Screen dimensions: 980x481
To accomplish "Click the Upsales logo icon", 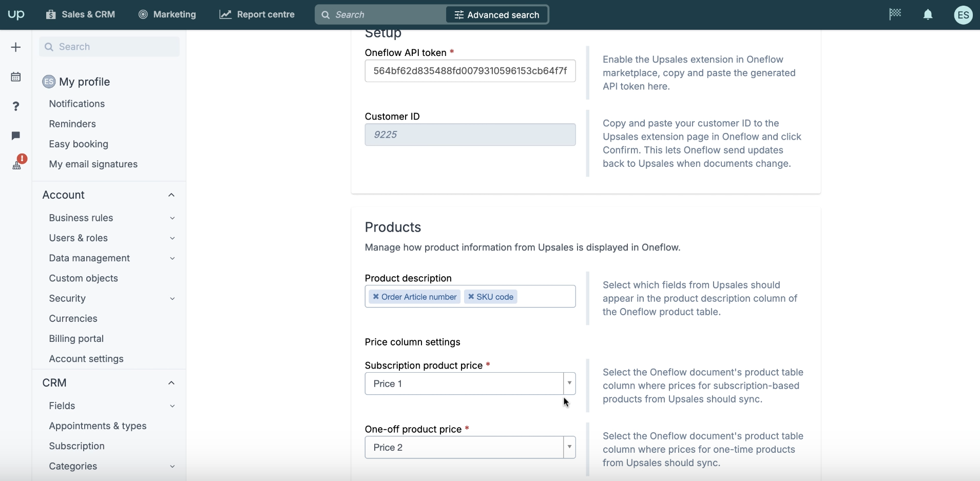I will 16,14.
